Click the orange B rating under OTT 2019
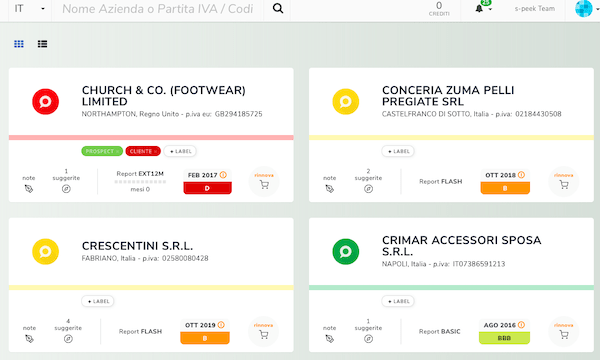 [x=205, y=338]
